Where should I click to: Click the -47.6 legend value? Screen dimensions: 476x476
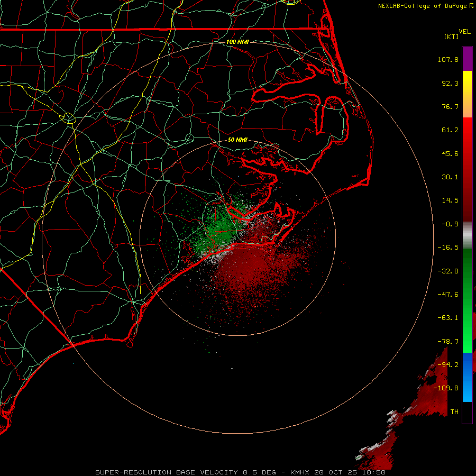tap(448, 295)
